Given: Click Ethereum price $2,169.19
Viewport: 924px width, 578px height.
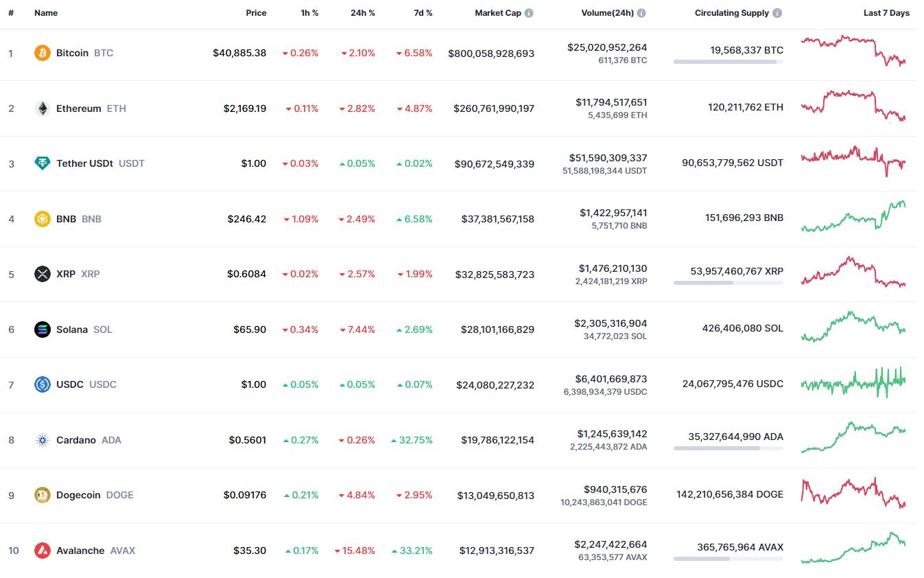Looking at the screenshot, I should [245, 108].
